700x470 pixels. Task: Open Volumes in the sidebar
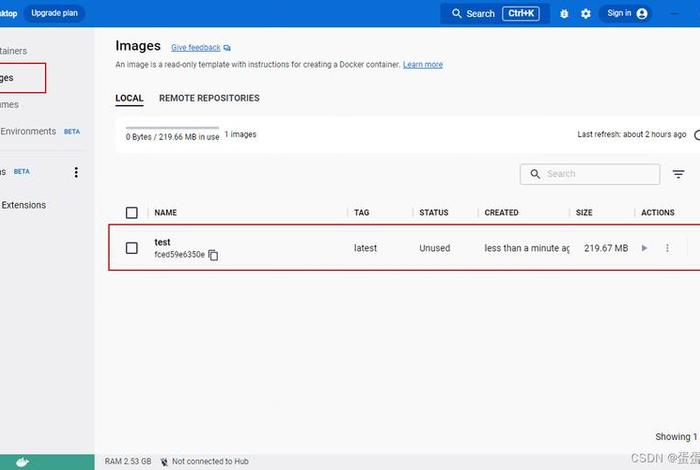coord(9,104)
